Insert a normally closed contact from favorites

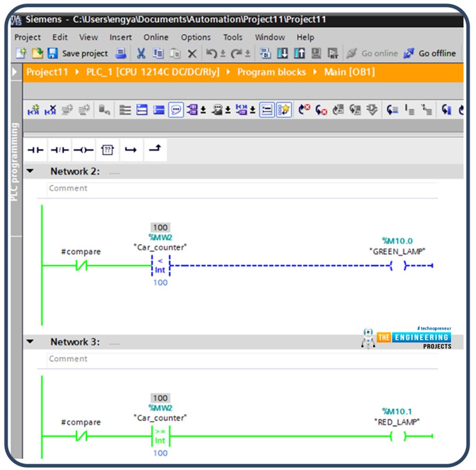(x=59, y=150)
